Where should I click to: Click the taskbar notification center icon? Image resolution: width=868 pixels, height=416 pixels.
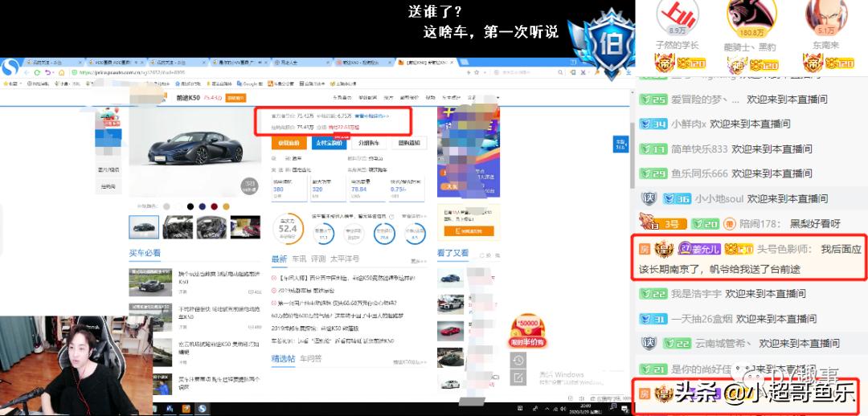[x=625, y=409]
